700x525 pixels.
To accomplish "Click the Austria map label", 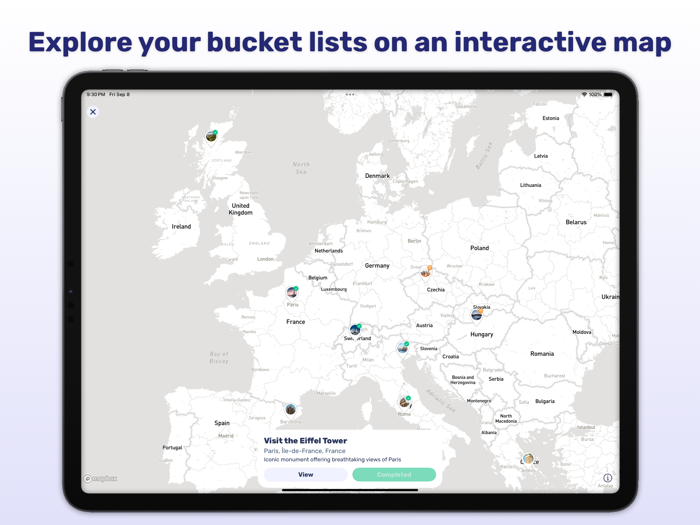I will click(424, 325).
